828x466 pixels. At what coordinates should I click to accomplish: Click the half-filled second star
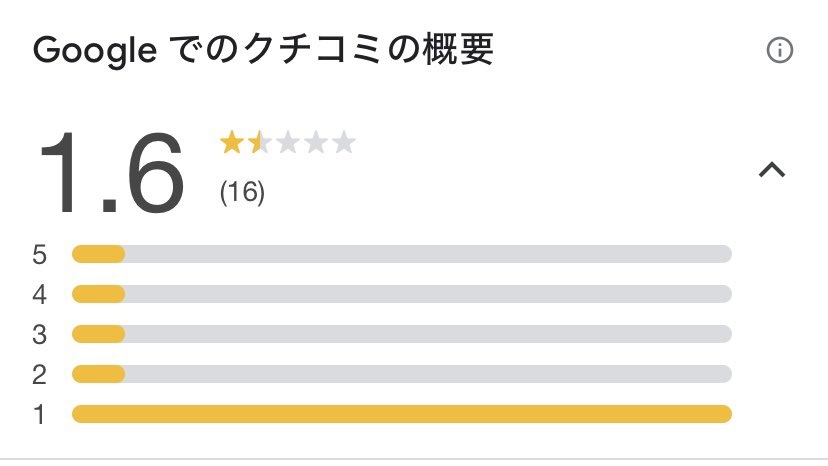[x=259, y=143]
